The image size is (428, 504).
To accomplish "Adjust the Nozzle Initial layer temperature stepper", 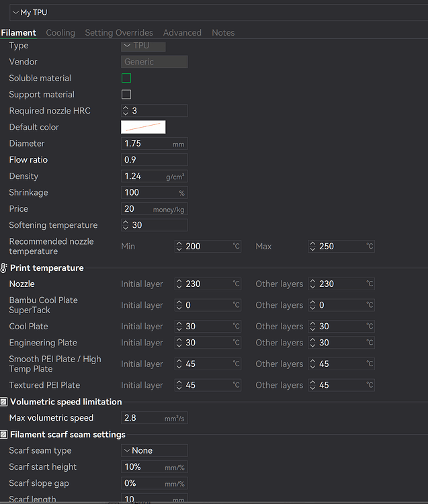I will pyautogui.click(x=179, y=284).
